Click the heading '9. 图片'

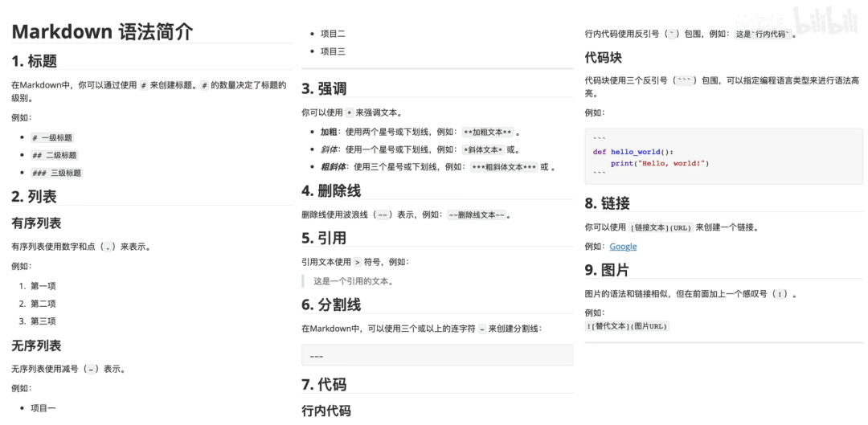608,270
